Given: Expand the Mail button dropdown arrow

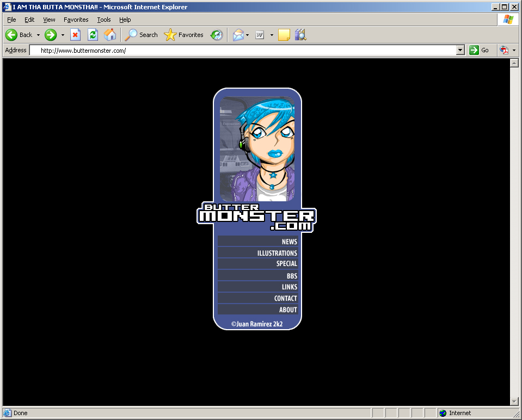Looking at the screenshot, I should [247, 35].
